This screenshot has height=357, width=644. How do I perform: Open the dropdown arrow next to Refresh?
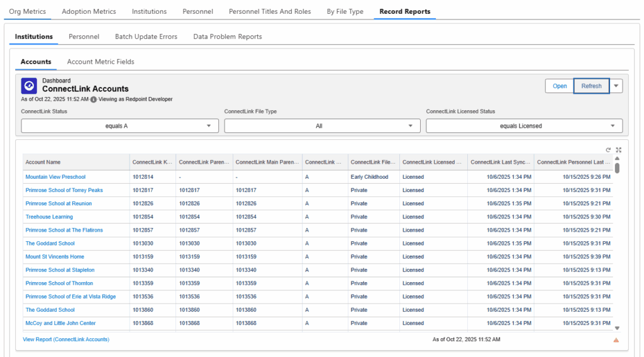[x=616, y=86]
